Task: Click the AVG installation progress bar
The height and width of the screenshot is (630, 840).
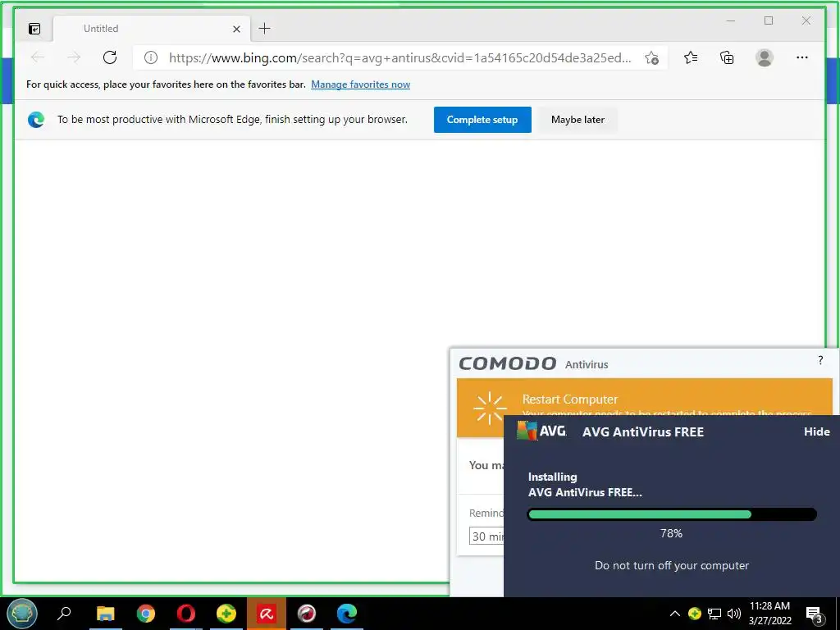Action: pyautogui.click(x=672, y=514)
